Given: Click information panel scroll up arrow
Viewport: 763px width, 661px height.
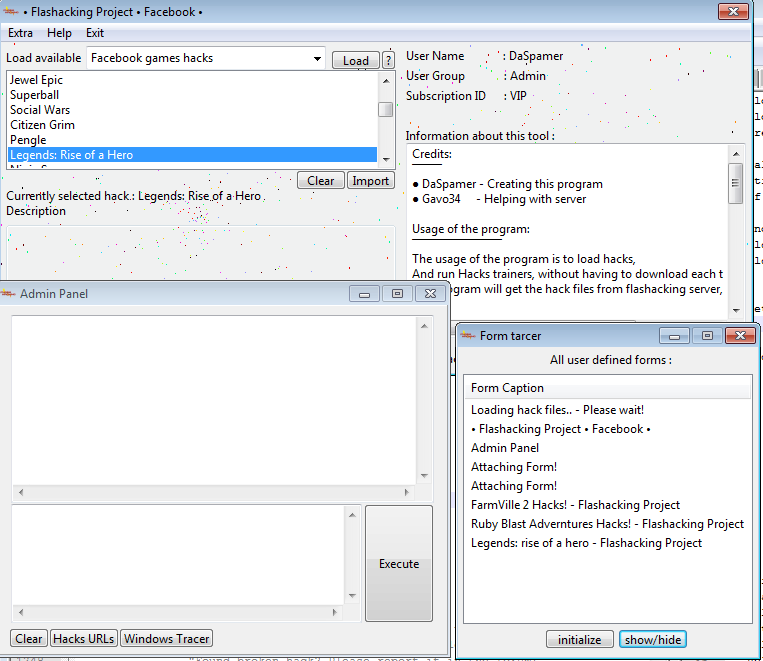Looking at the screenshot, I should tap(736, 154).
